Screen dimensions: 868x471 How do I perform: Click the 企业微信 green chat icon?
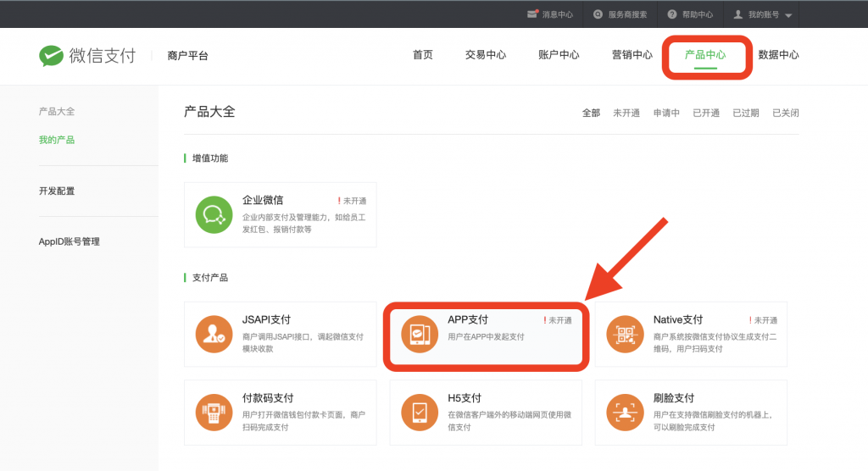[214, 214]
